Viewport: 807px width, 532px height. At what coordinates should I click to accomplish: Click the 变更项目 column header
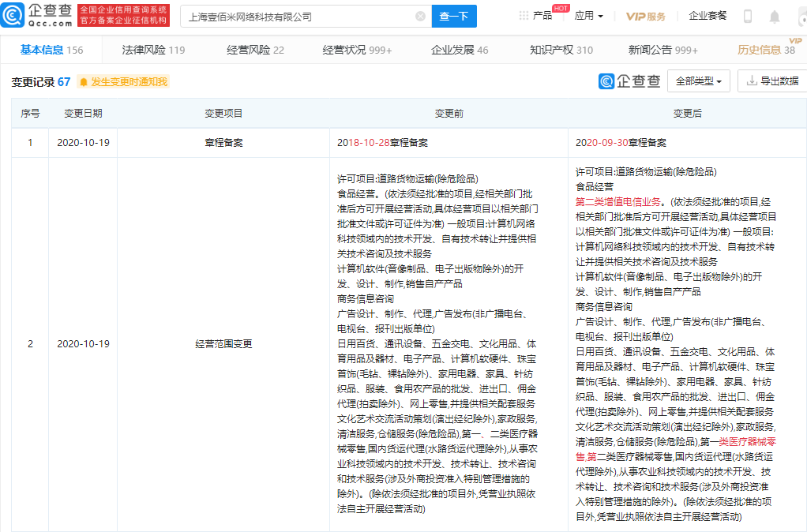point(223,113)
